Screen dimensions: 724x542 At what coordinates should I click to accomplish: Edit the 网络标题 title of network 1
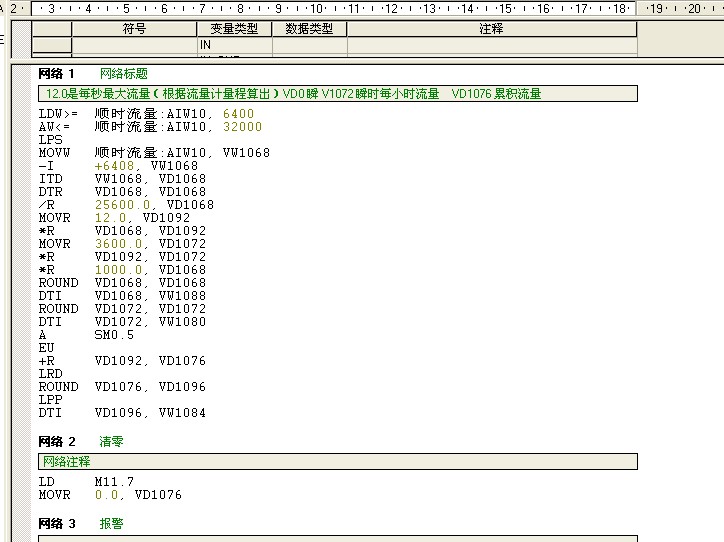(124, 74)
